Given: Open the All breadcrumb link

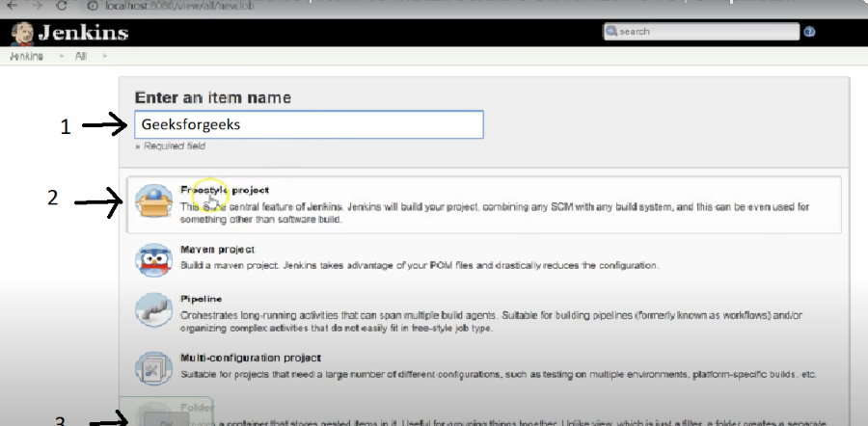Looking at the screenshot, I should pos(81,57).
